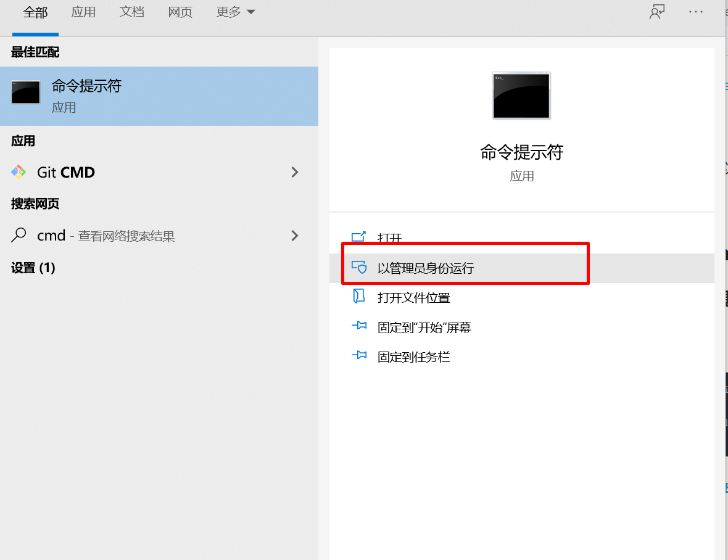Open the Git CMD app result
This screenshot has height=560, width=728.
click(159, 173)
